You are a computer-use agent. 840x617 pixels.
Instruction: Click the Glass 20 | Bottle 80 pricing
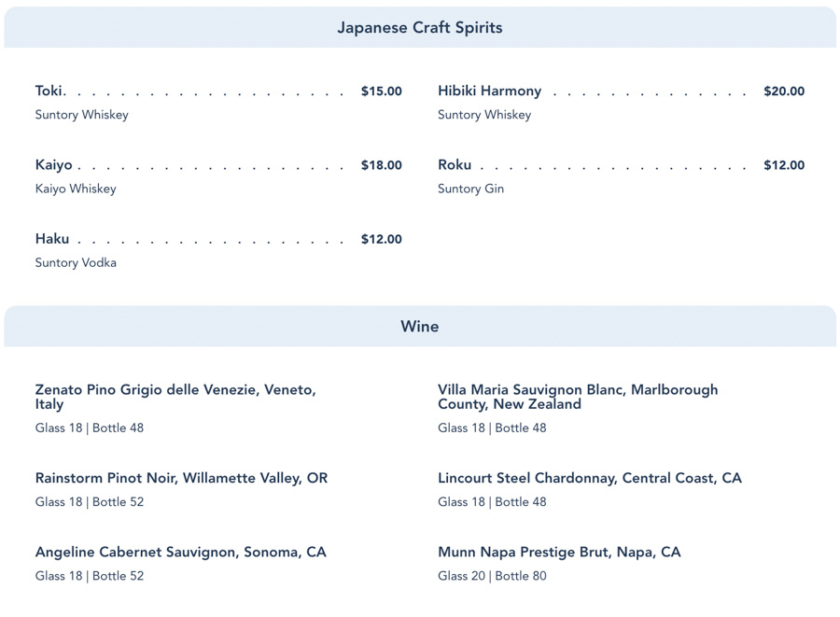tap(492, 576)
